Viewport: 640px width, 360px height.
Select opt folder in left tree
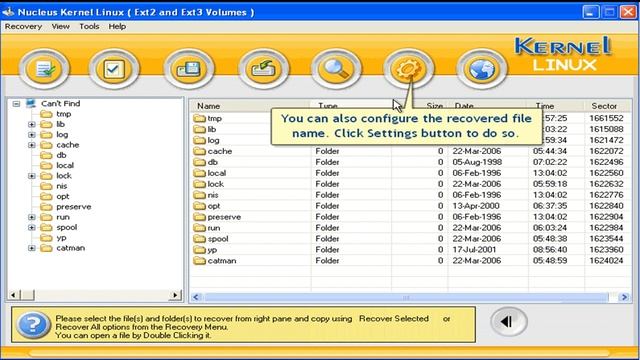(x=63, y=196)
